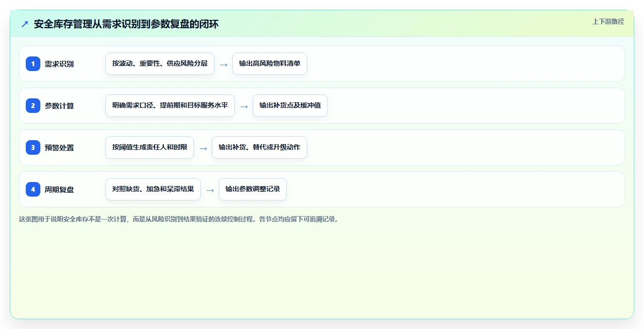
Task: Click the 输出补货、替代或升级动作 box
Action: tap(260, 147)
